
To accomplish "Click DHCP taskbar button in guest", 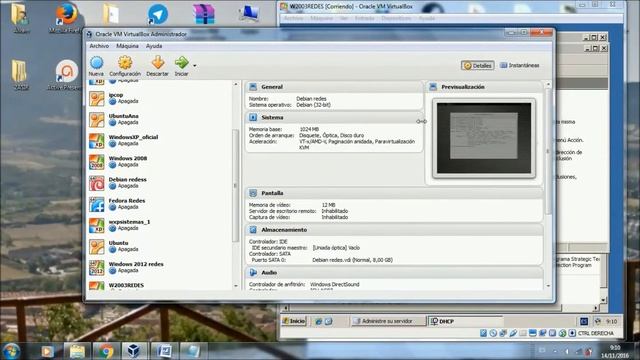I will [x=465, y=321].
